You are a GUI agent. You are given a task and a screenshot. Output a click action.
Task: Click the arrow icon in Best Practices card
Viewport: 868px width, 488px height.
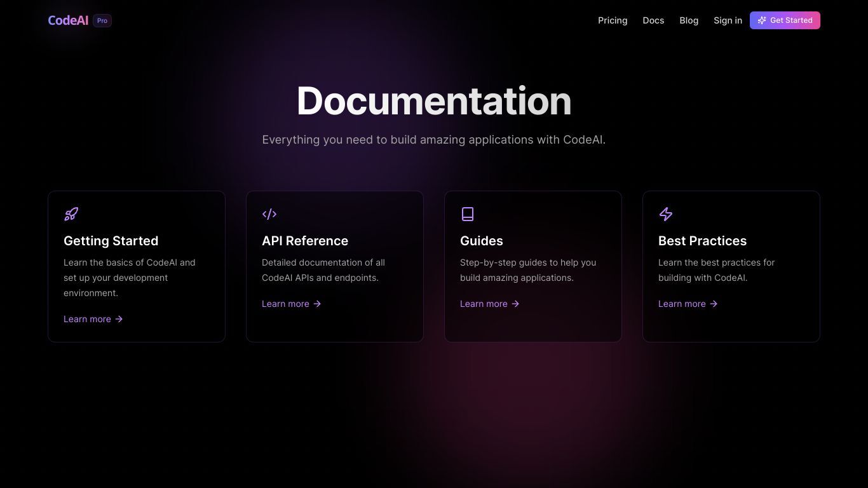tap(714, 304)
